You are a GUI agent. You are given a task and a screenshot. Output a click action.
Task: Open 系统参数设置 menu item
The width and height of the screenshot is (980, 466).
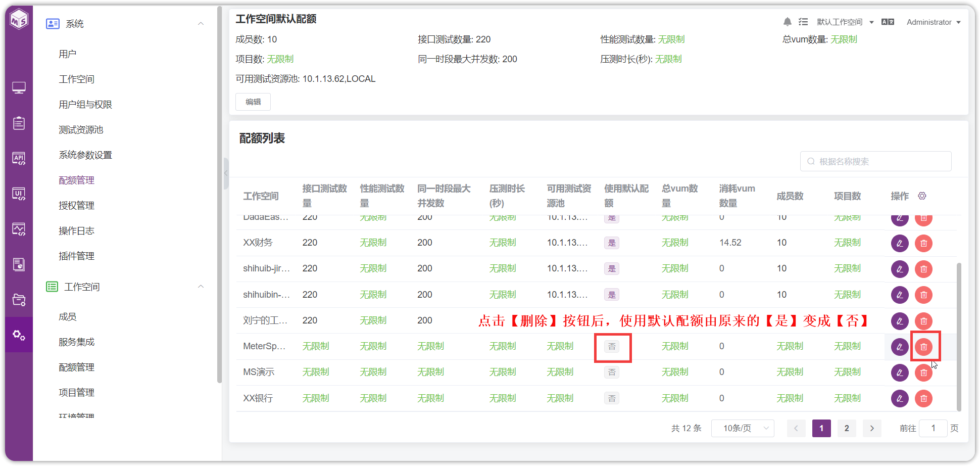pyautogui.click(x=85, y=155)
